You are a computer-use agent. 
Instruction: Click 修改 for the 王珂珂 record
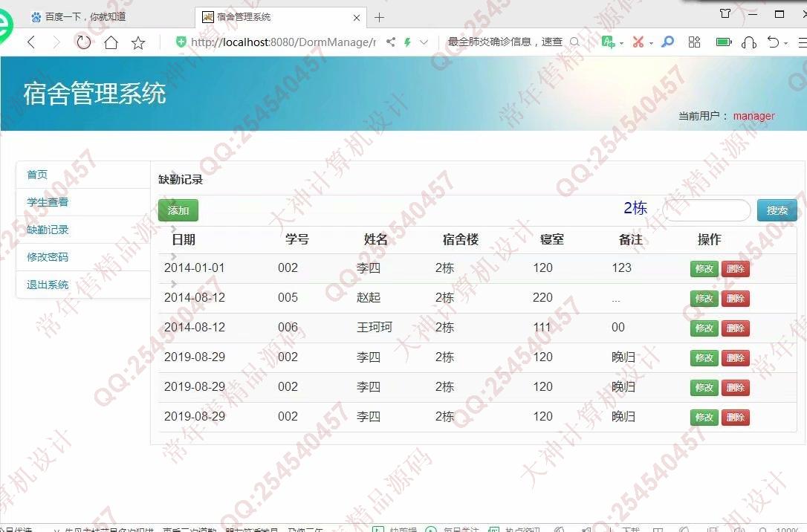pyautogui.click(x=704, y=328)
